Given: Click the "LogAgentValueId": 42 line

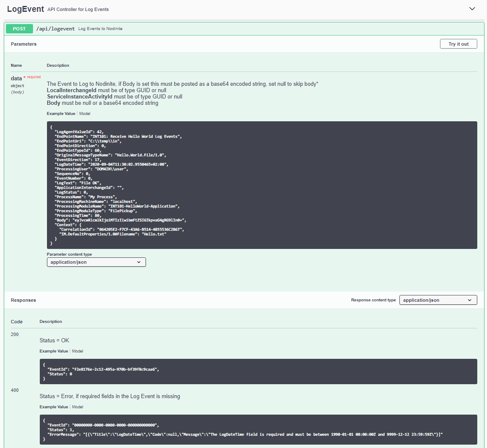Looking at the screenshot, I should tap(79, 132).
